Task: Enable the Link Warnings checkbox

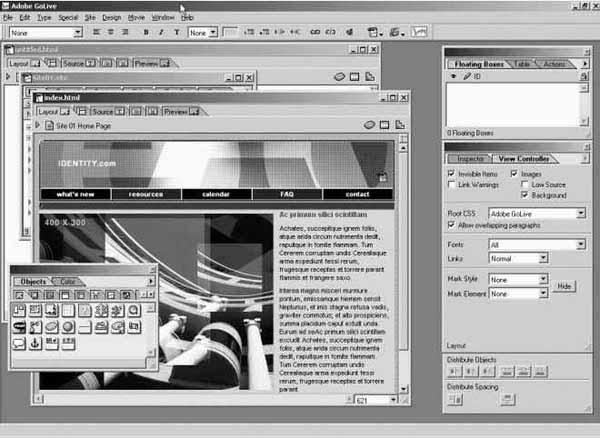Action: tap(451, 184)
